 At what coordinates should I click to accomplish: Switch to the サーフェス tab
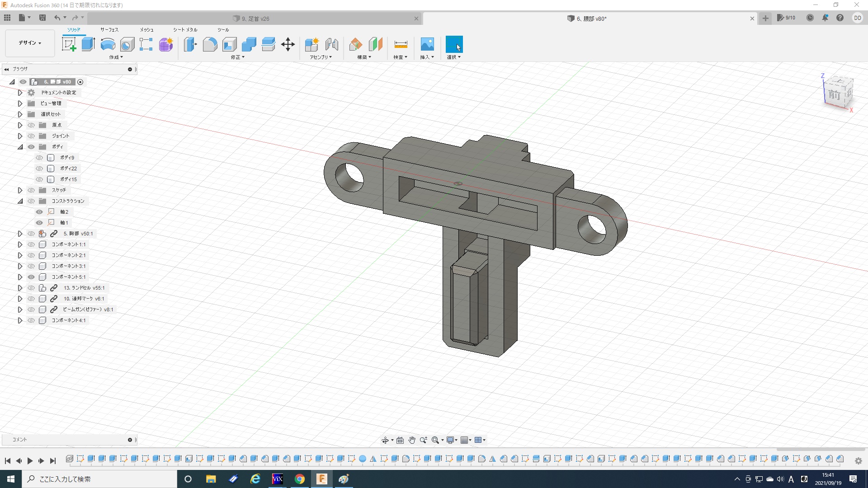109,30
